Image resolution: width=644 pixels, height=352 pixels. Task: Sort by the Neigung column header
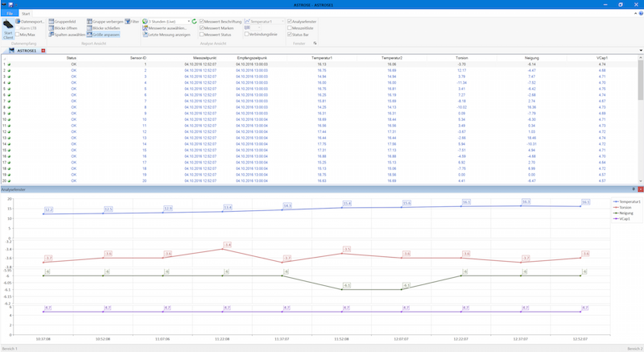531,58
